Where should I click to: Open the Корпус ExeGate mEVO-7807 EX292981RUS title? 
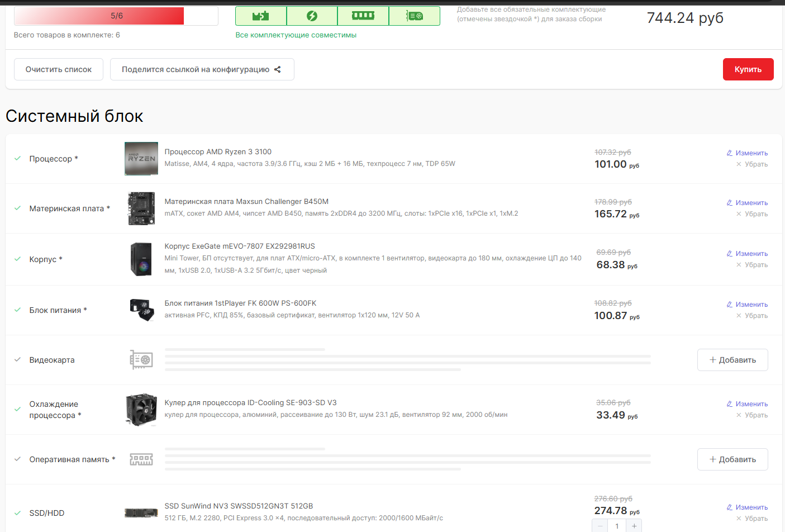coord(240,246)
